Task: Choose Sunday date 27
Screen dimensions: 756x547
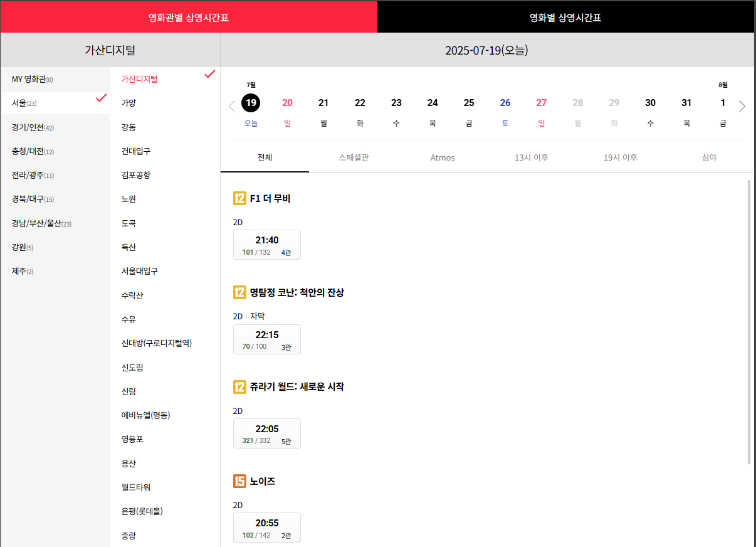Action: click(x=542, y=103)
